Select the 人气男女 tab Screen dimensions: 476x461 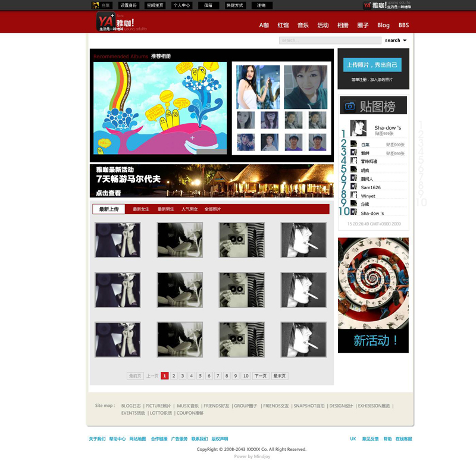(189, 209)
